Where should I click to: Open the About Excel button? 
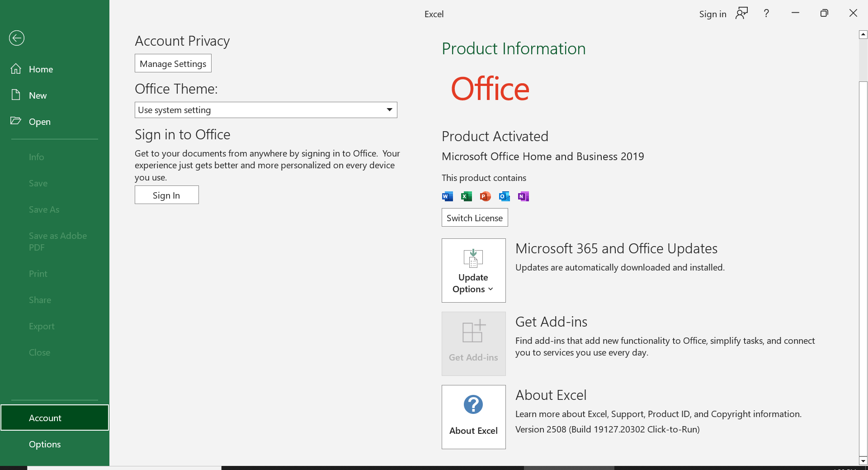pos(474,417)
